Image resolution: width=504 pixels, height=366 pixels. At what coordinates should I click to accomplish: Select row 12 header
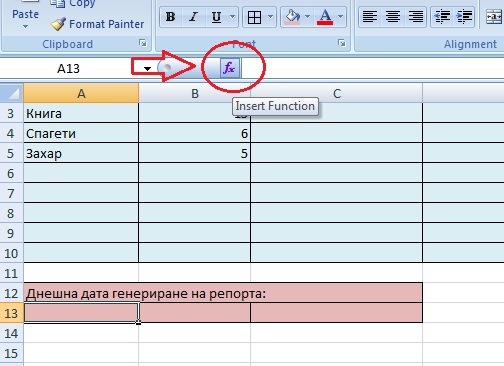(11, 293)
